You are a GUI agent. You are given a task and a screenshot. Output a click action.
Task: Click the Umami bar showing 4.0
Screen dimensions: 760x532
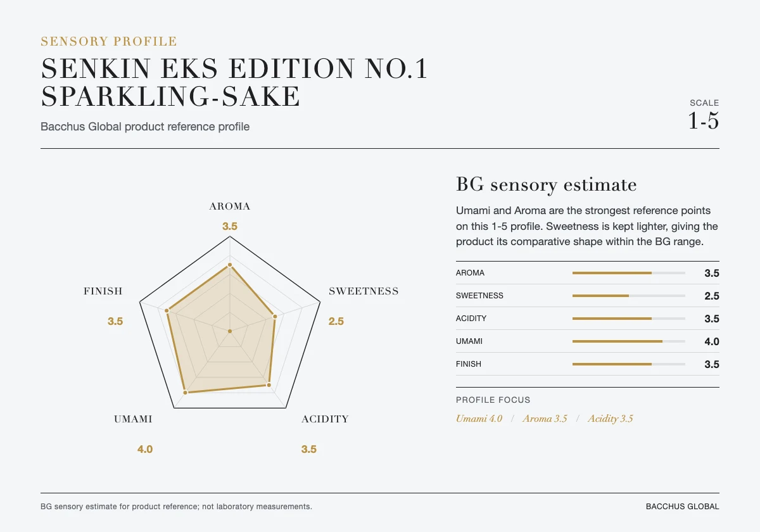pos(629,341)
